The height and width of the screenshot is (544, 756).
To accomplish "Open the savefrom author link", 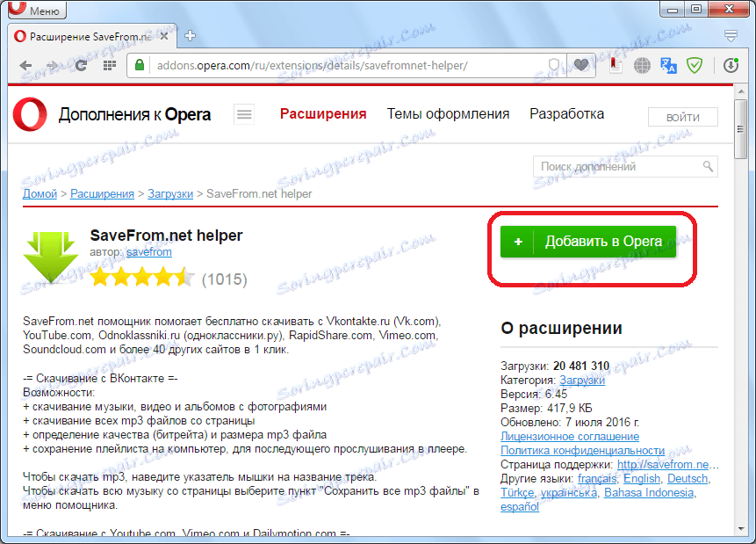I will pos(149,252).
